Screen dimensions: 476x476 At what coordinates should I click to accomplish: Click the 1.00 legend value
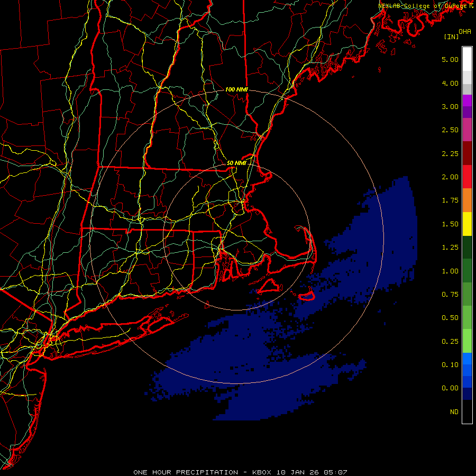click(450, 271)
